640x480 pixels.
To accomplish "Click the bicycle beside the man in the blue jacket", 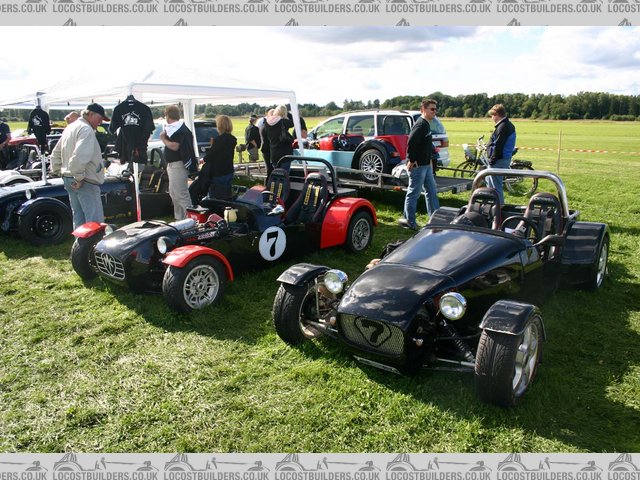I will click(x=496, y=168).
